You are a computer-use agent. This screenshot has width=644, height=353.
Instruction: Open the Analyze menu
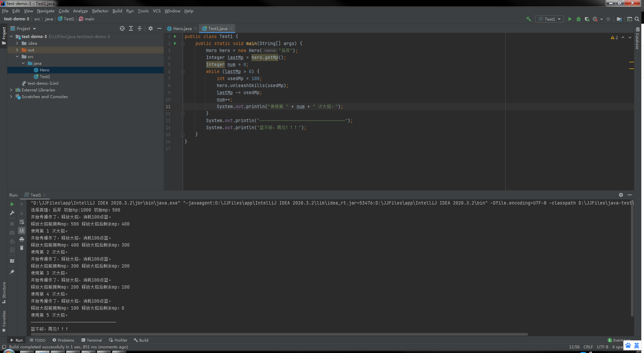[80, 11]
